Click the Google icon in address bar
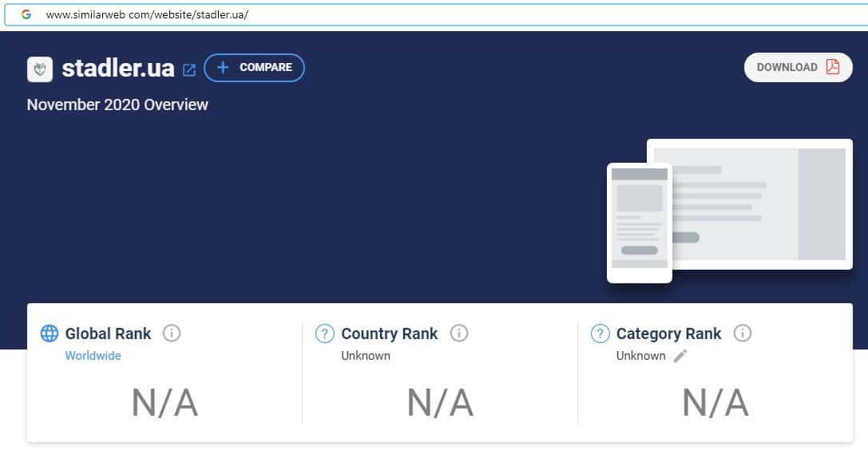 tap(26, 14)
